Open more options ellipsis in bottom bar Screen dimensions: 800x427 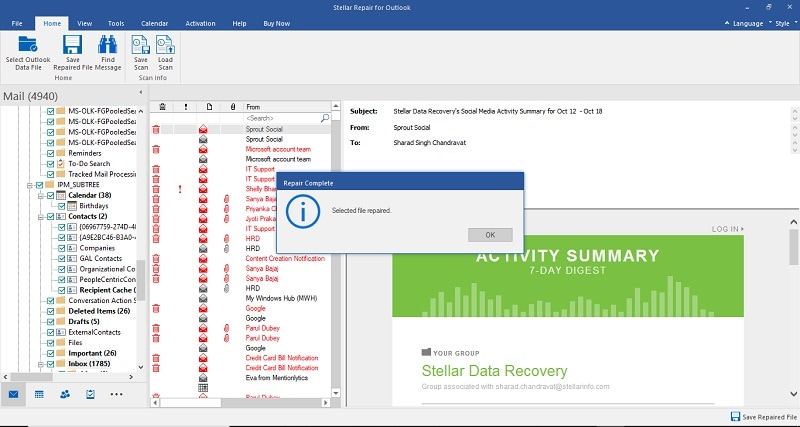click(116, 394)
